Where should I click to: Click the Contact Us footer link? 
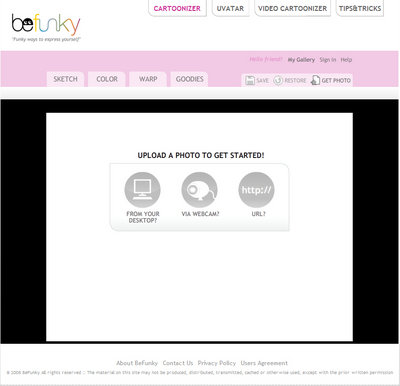tap(178, 363)
